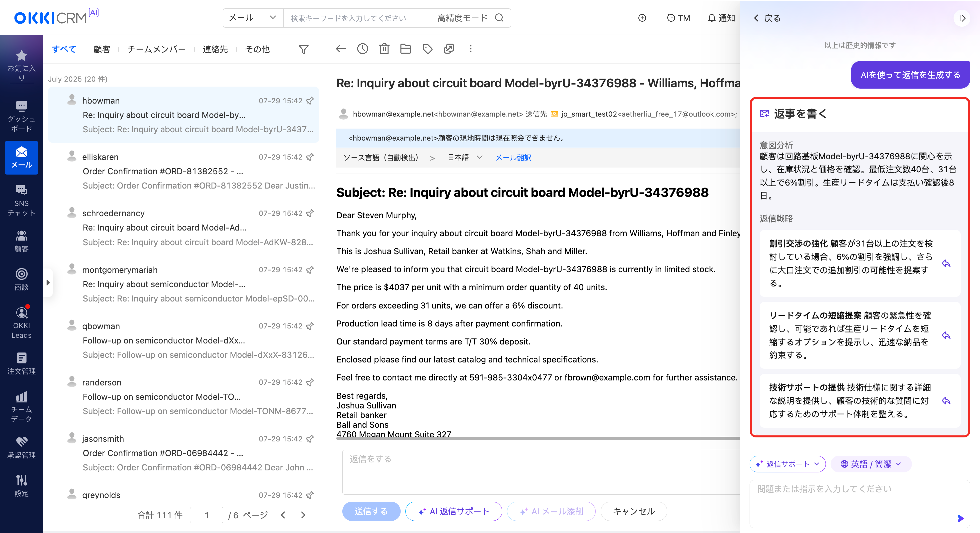Click the 問題または指示を入力してください input
Screen dimensions: 980x533
point(859,504)
